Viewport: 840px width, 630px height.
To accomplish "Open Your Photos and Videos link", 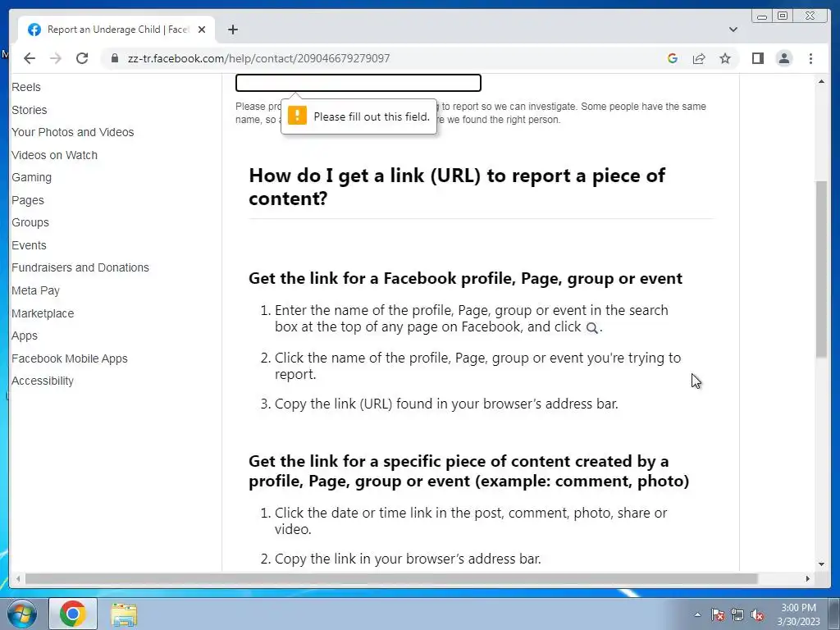I will tap(73, 132).
